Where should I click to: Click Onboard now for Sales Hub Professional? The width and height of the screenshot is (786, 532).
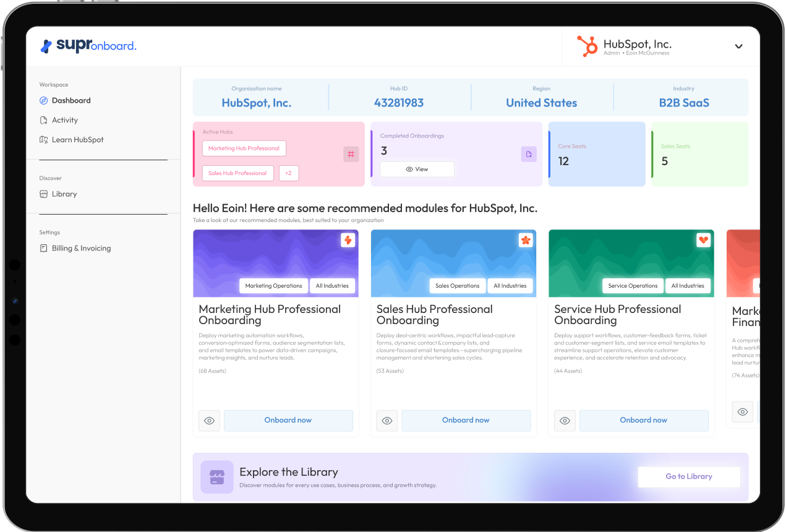click(466, 421)
